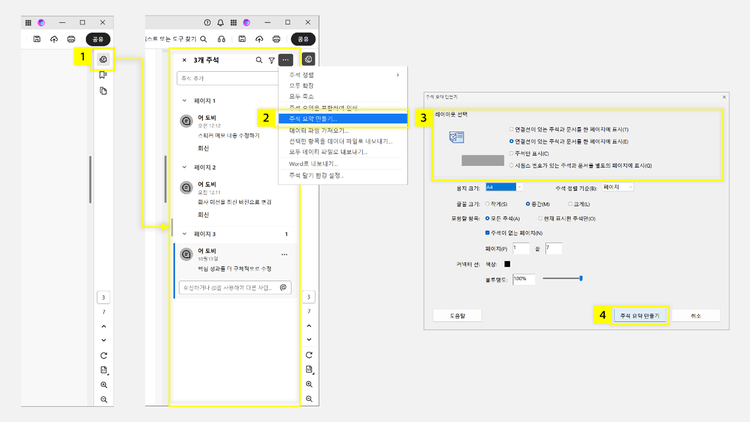Rotate page using middle window's rotate icon

click(309, 355)
